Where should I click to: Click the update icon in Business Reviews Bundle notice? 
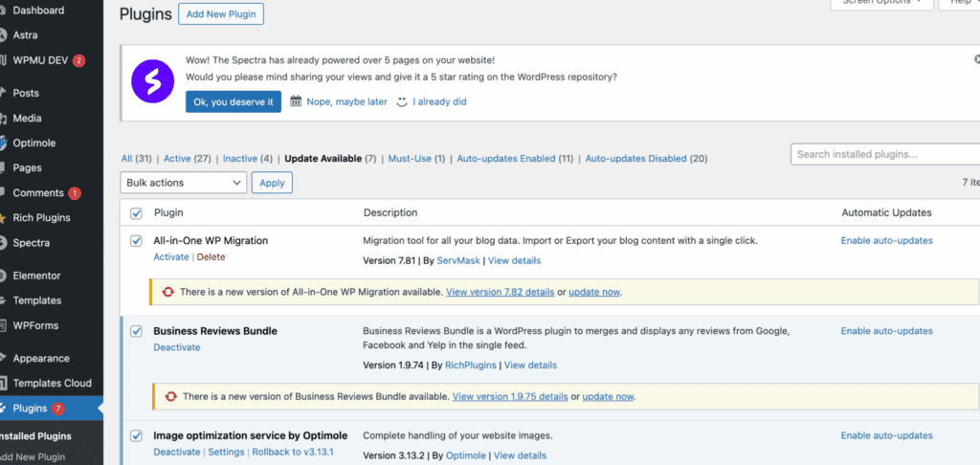click(x=171, y=396)
